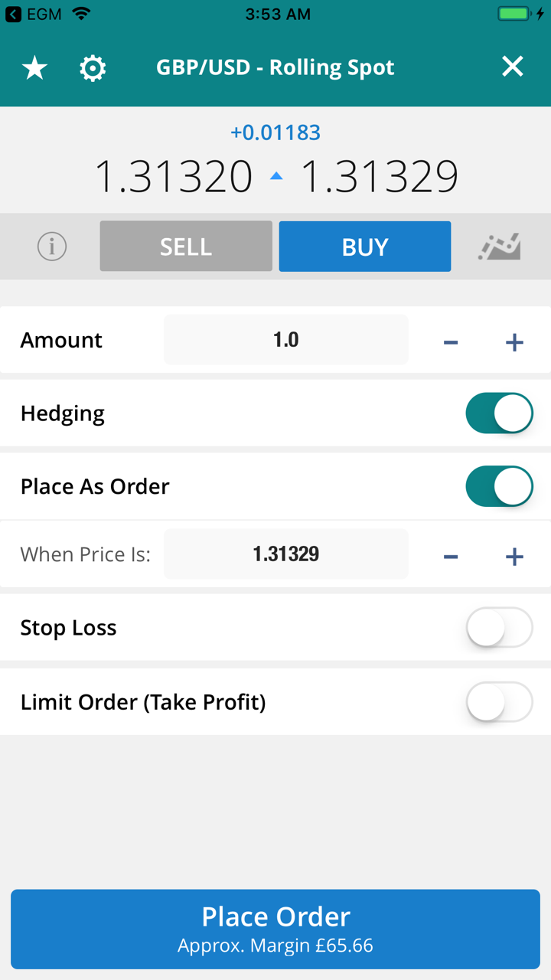Enable Limit Order (Take Profit) toggle
The height and width of the screenshot is (980, 551).
(x=499, y=702)
